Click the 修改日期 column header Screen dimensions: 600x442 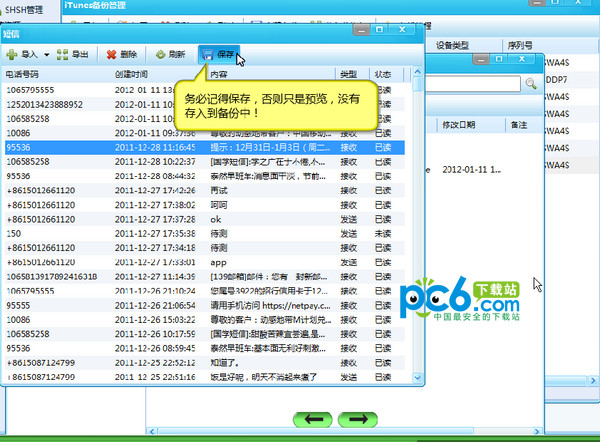click(458, 125)
